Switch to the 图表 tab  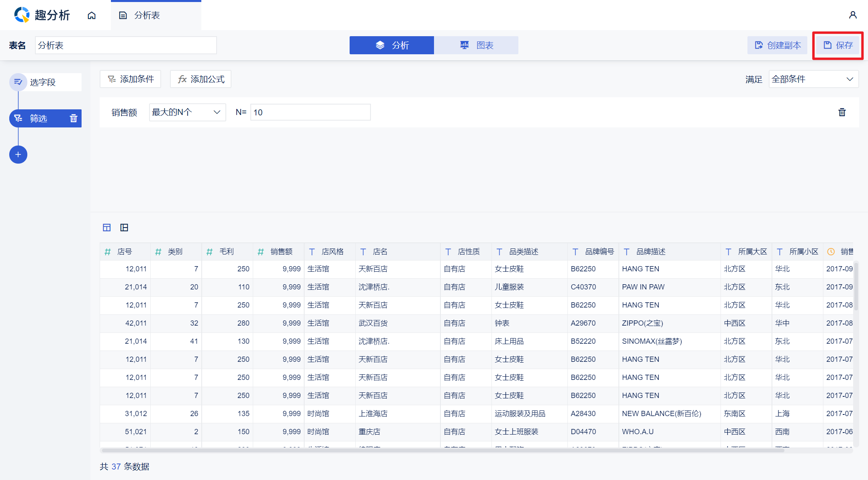pos(476,45)
